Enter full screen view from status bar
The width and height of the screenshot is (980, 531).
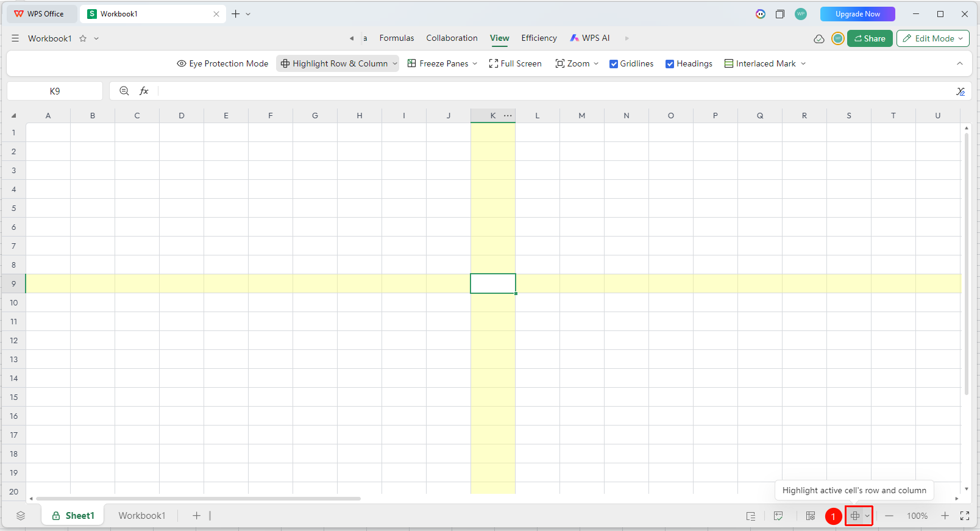(x=965, y=516)
